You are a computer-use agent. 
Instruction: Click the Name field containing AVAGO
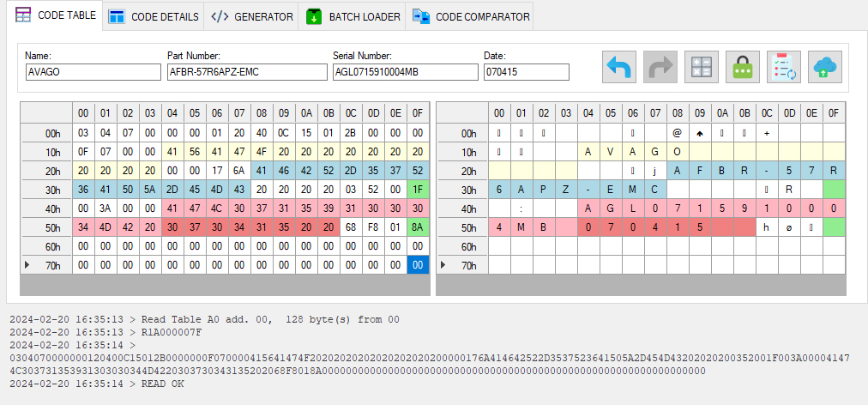[93, 72]
